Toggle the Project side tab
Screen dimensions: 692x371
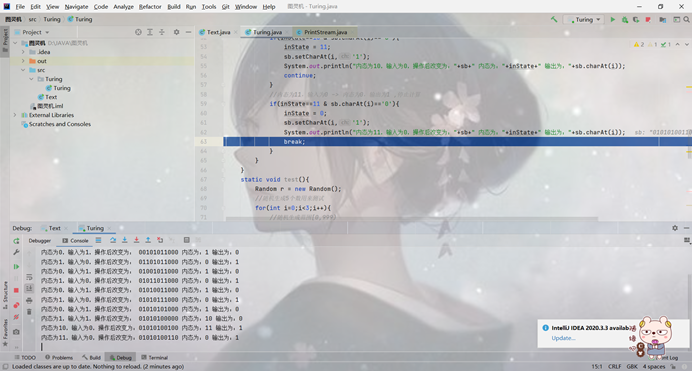click(5, 40)
